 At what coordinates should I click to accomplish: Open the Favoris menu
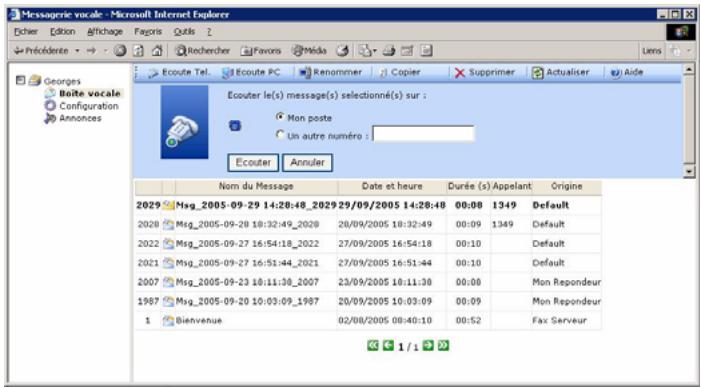click(148, 32)
